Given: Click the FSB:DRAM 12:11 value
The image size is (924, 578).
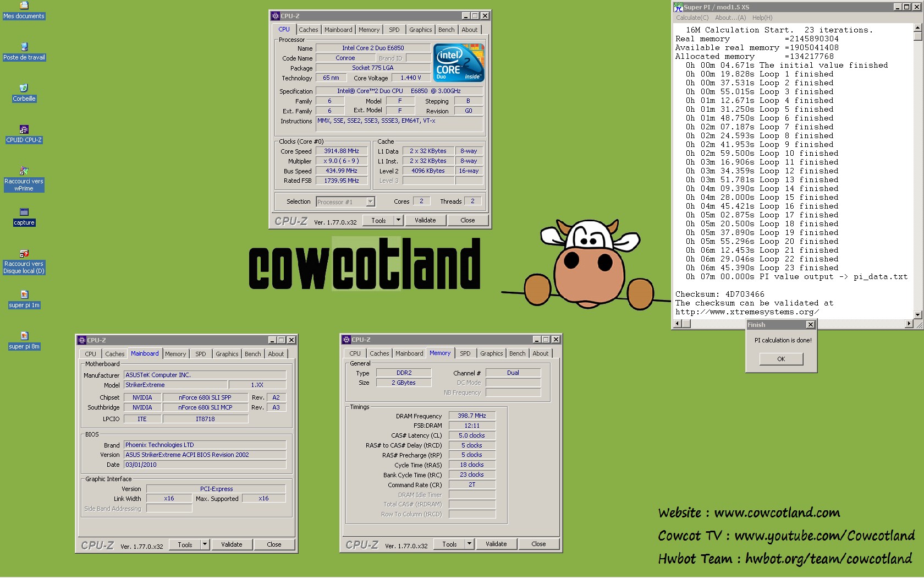Looking at the screenshot, I should pyautogui.click(x=472, y=426).
